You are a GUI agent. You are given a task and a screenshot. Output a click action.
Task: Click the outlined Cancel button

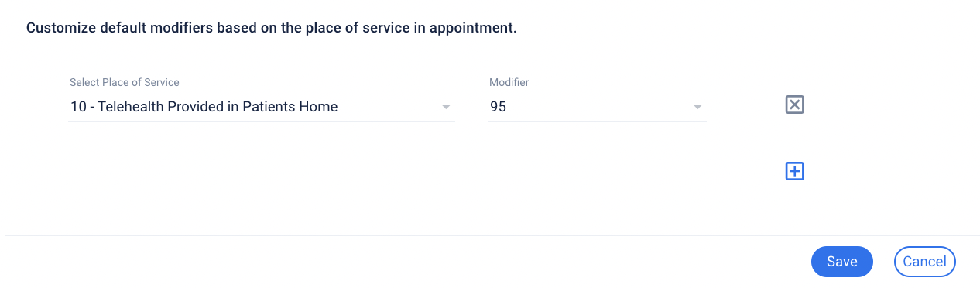point(925,262)
